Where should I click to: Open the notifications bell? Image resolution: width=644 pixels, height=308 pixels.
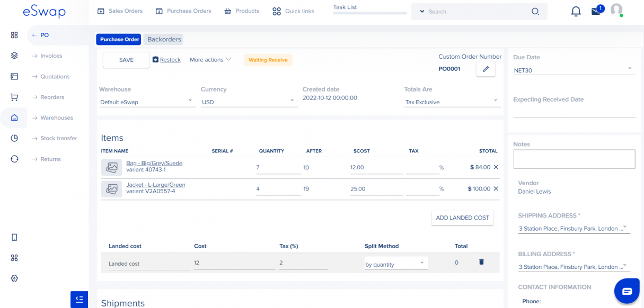[576, 11]
